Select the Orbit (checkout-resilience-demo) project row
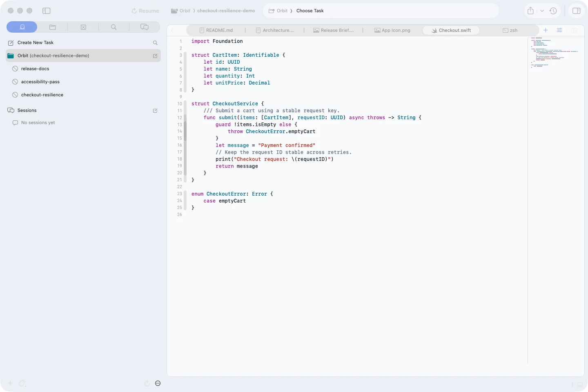This screenshot has width=588, height=392. [83, 56]
